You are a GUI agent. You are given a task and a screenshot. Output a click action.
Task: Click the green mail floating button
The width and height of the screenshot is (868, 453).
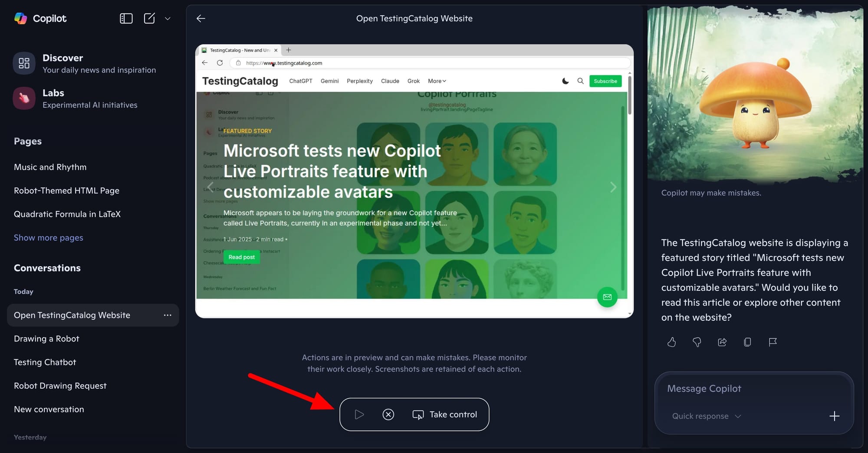[607, 297]
